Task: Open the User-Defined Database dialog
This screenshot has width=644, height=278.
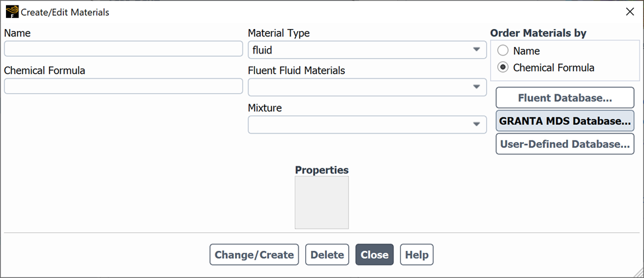Action: (565, 144)
